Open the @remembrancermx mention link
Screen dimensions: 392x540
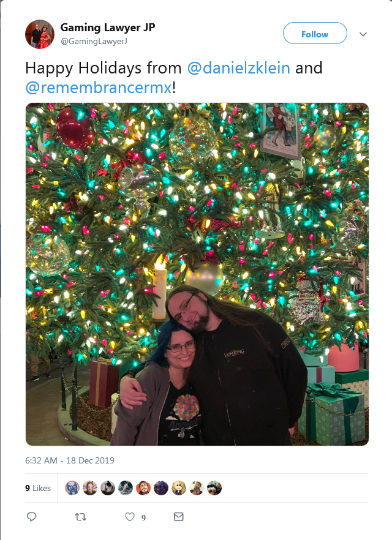pos(99,88)
